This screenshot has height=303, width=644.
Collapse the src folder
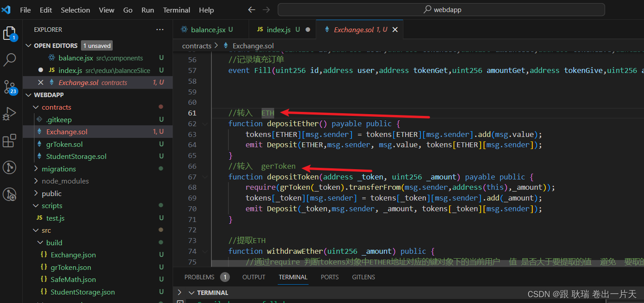(x=36, y=230)
